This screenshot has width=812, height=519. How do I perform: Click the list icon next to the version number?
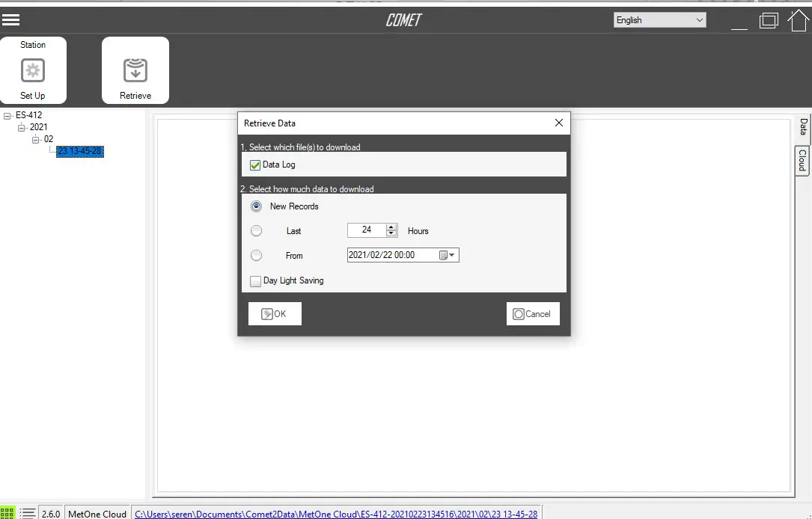(x=27, y=512)
